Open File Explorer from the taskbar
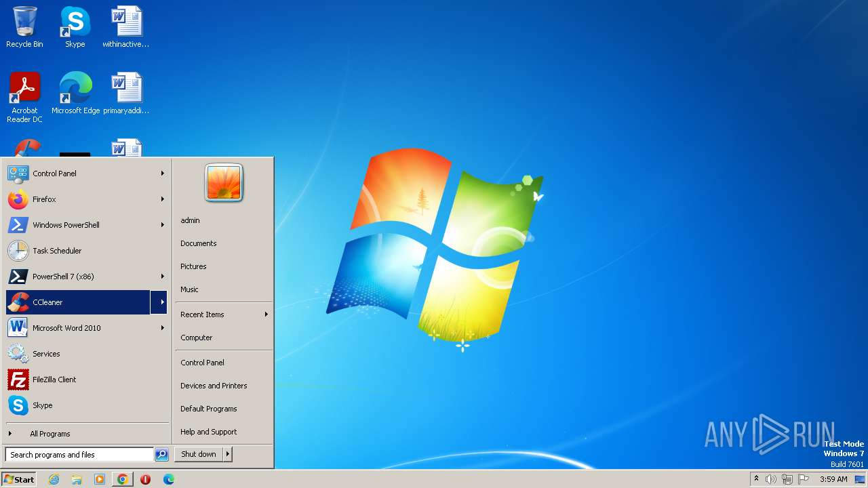Screen dimensions: 868x488 click(x=77, y=479)
